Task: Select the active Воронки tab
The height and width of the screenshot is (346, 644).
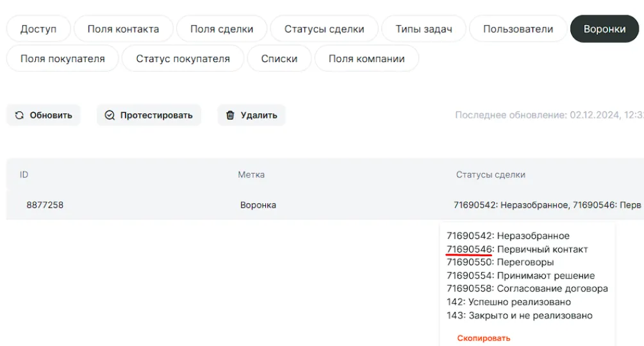Action: click(604, 29)
